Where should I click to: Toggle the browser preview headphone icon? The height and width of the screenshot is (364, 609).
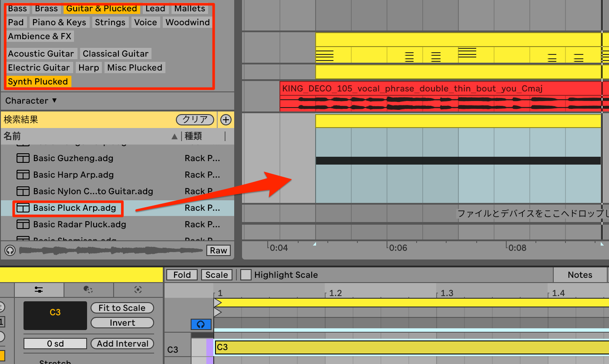click(10, 250)
